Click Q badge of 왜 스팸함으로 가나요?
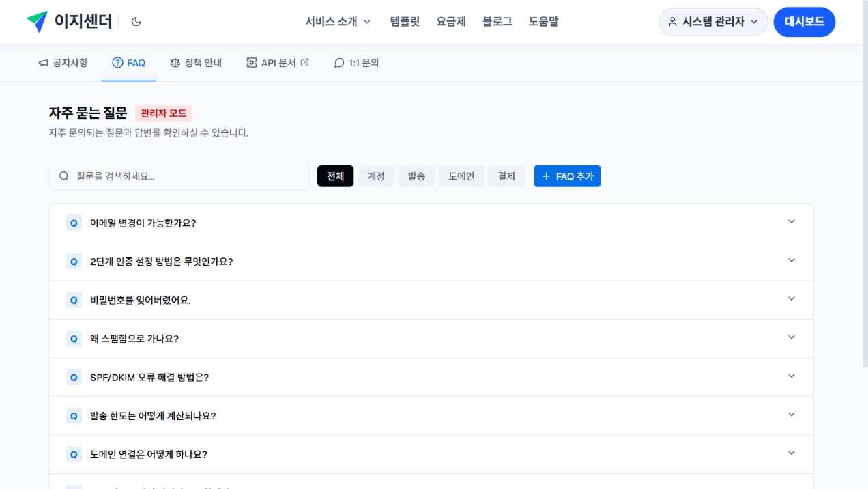Image resolution: width=868 pixels, height=489 pixels. 74,338
